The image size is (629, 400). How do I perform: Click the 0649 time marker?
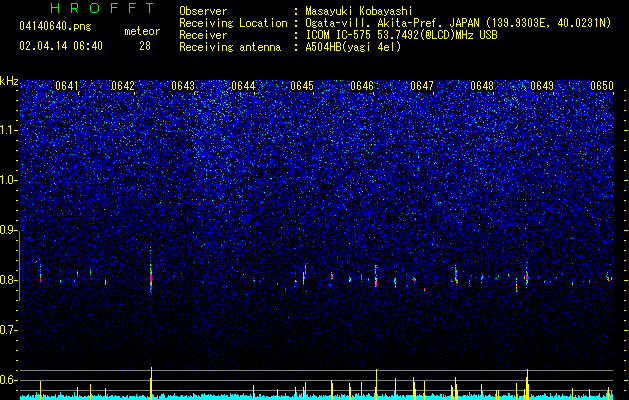point(542,86)
